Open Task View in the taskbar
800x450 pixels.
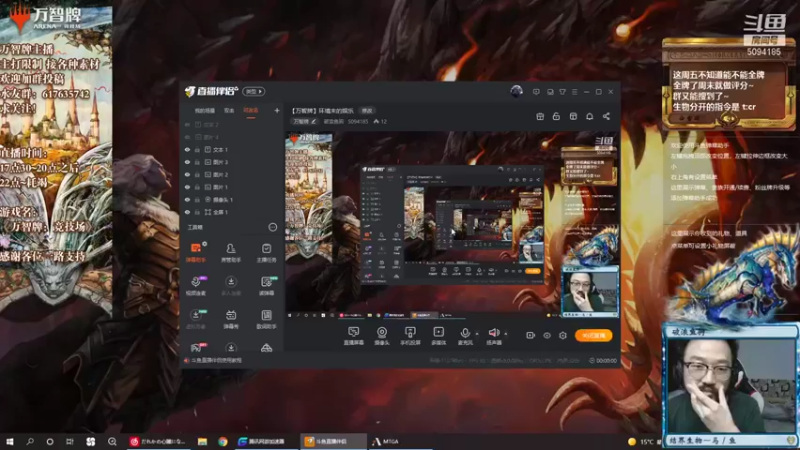click(70, 441)
